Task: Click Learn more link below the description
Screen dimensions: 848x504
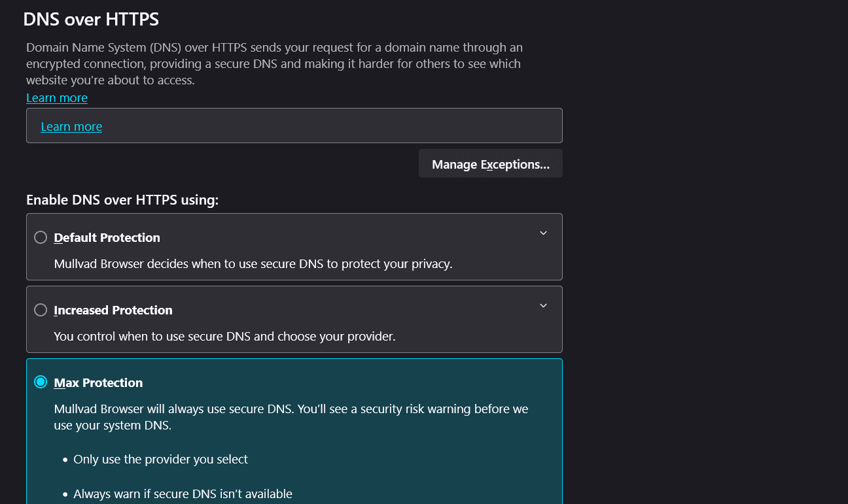Action: 57,98
